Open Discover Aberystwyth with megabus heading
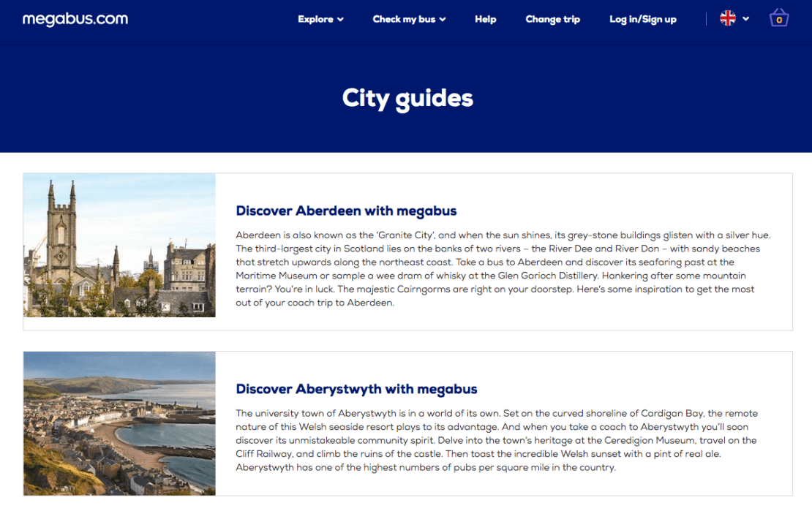 coord(356,389)
